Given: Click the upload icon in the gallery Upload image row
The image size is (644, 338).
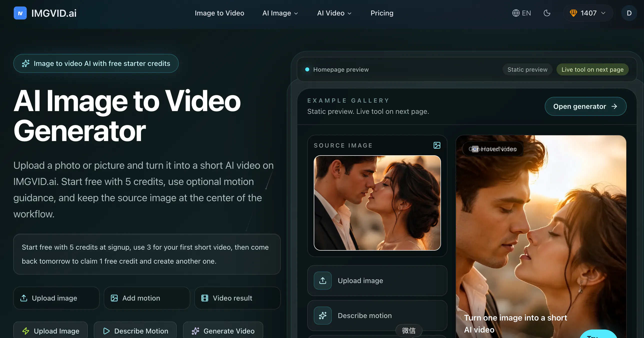Looking at the screenshot, I should [x=323, y=281].
